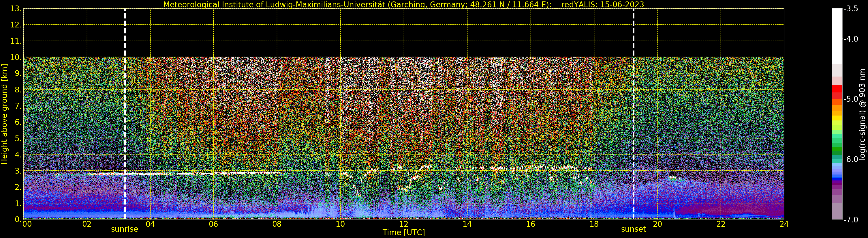Click the dashed white sunset marker line
The height and width of the screenshot is (238, 868).
click(x=634, y=114)
